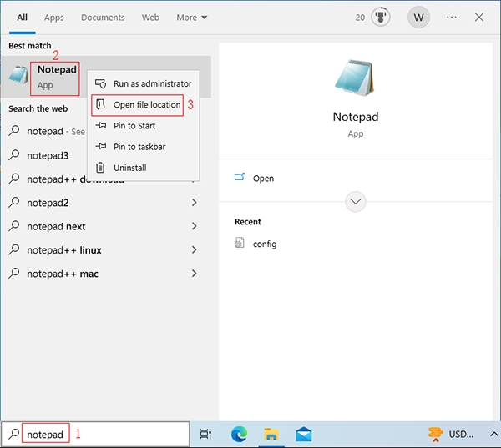
Task: Open the W account avatar
Action: coord(418,18)
